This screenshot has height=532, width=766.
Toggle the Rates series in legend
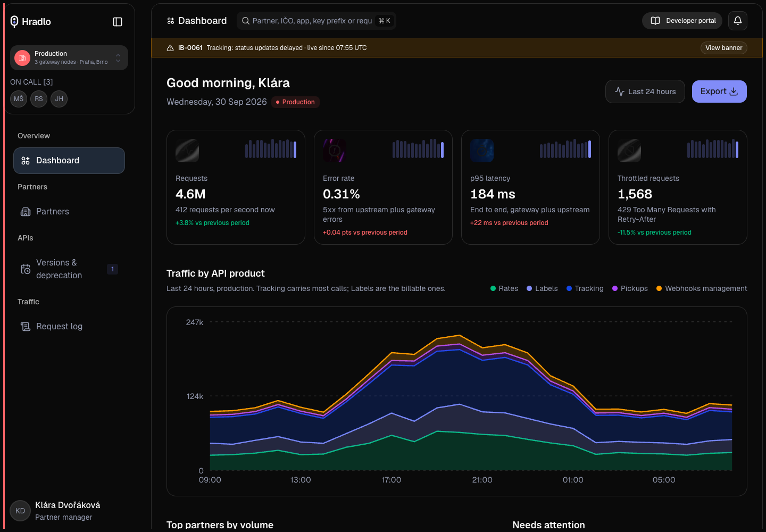pyautogui.click(x=504, y=288)
